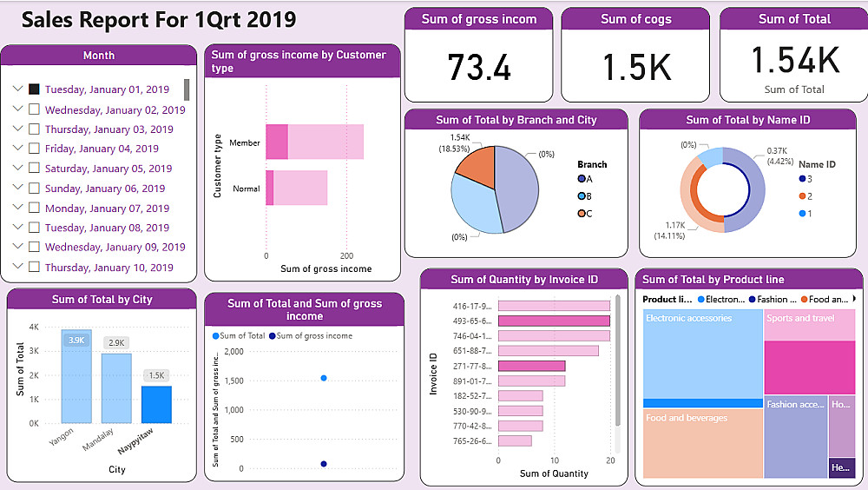This screenshot has height=490, width=868.
Task: Select Member bar in Customer type chart
Action: [x=314, y=142]
